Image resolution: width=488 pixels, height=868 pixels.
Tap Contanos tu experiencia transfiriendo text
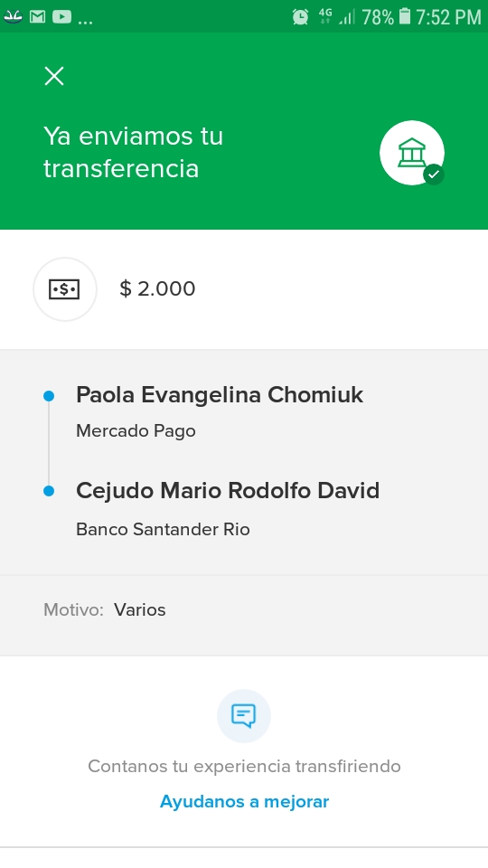pyautogui.click(x=244, y=766)
